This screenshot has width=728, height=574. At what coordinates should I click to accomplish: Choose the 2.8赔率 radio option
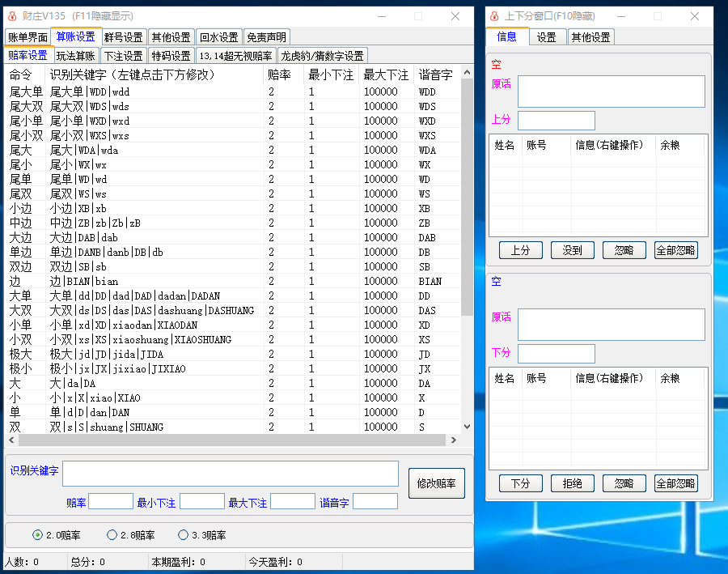[x=112, y=535]
